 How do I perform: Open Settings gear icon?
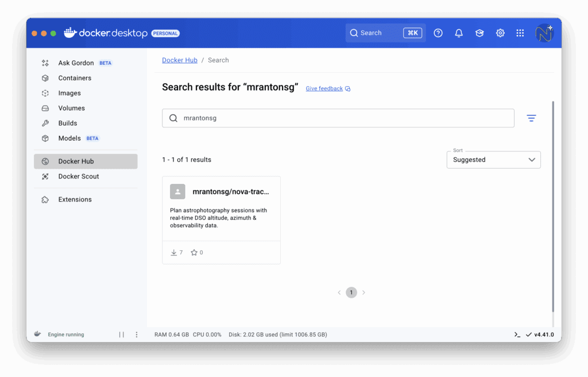click(500, 33)
